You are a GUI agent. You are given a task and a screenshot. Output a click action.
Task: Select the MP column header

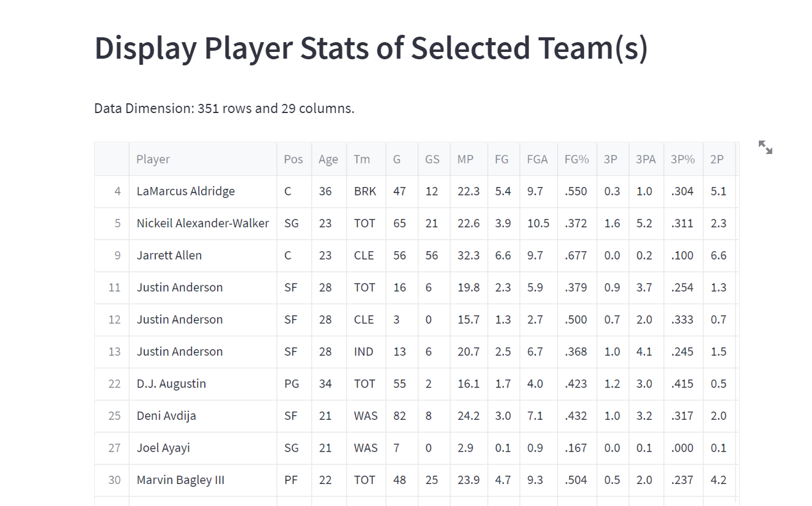pos(469,159)
